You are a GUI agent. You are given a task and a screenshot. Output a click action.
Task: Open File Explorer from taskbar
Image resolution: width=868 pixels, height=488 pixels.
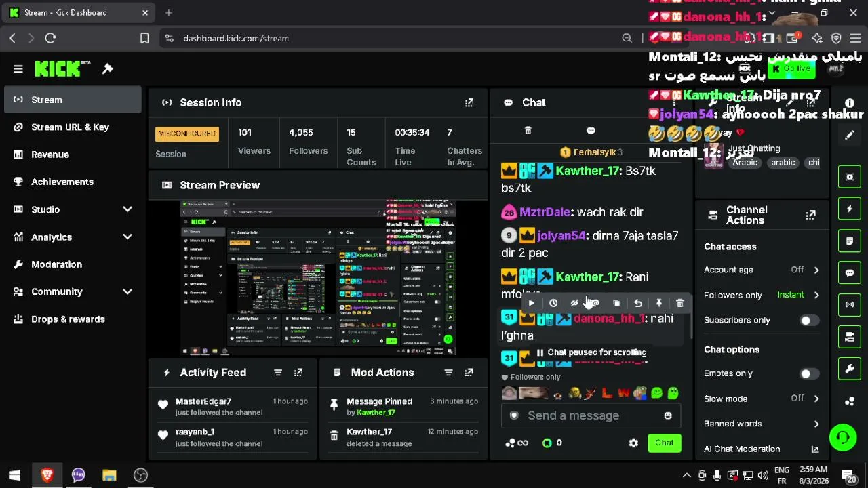[x=109, y=475]
